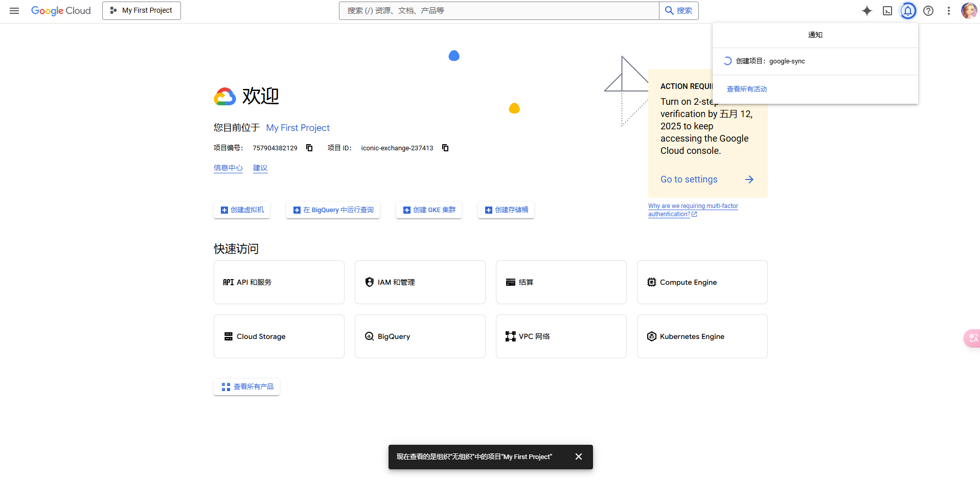Open the 信息中心 dashboard tab link
980x479 pixels.
click(228, 168)
